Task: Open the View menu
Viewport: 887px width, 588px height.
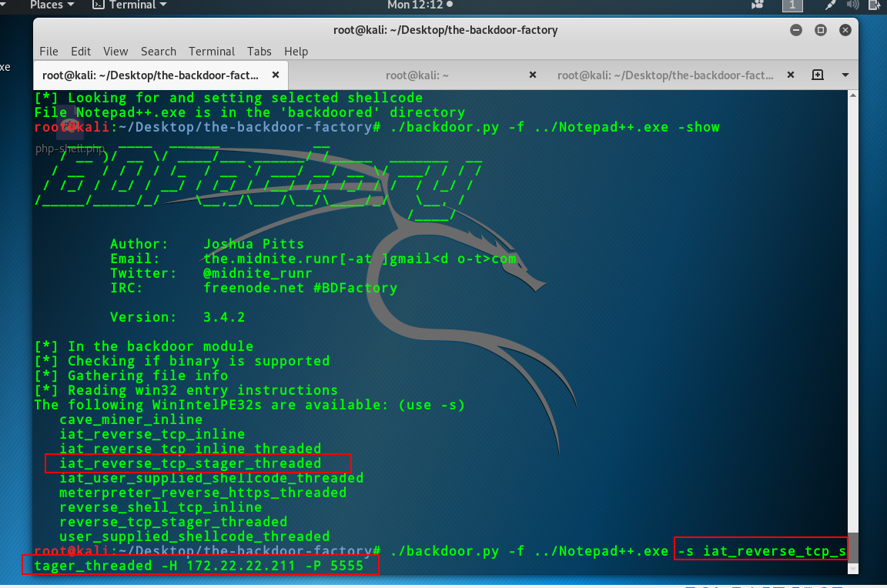Action: (115, 52)
